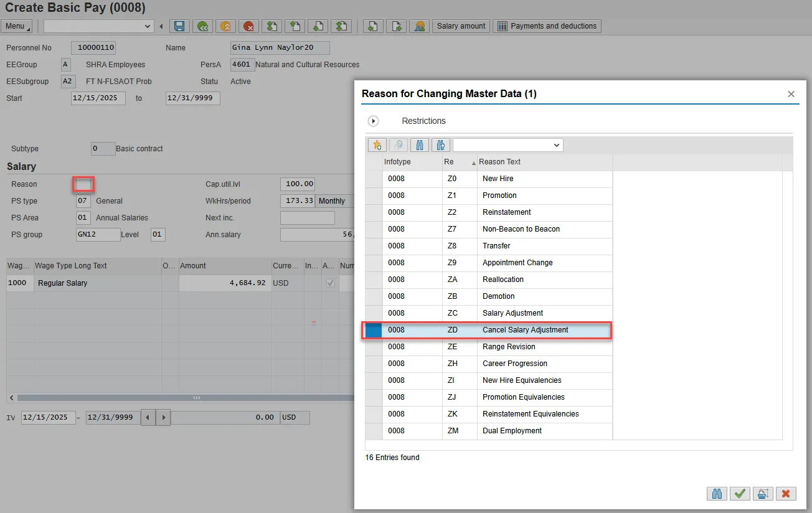Click the green checkmark to confirm selection
Image resolution: width=812 pixels, height=513 pixels.
coord(740,494)
